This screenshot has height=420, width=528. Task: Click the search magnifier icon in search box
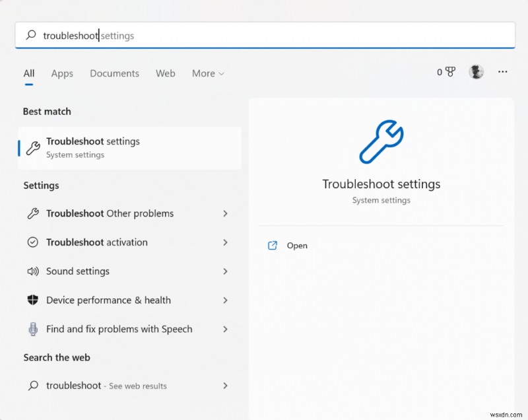(x=30, y=36)
